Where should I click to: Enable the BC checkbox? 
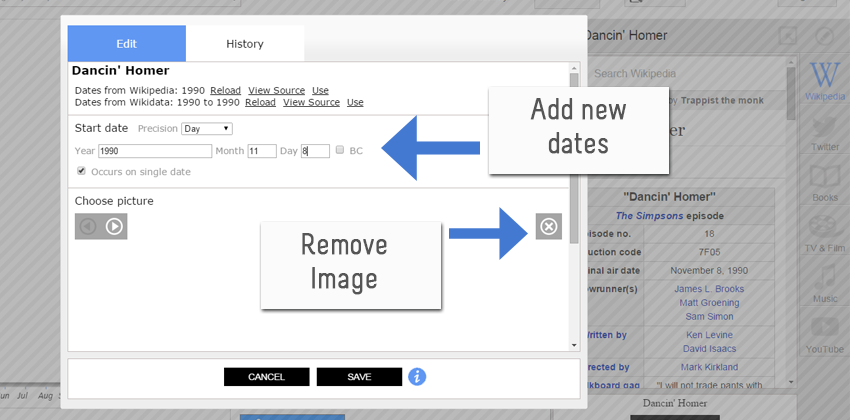[340, 150]
